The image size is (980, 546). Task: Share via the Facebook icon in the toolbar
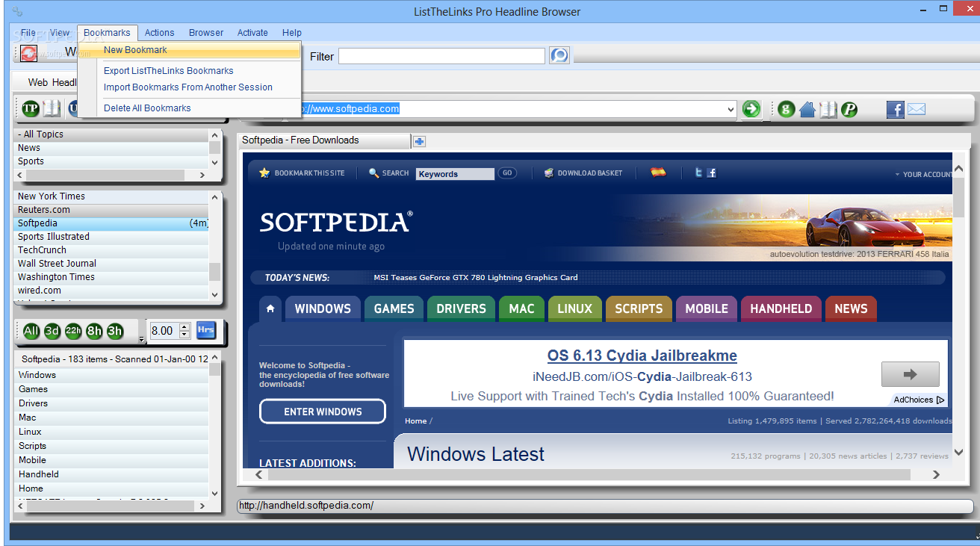tap(896, 109)
